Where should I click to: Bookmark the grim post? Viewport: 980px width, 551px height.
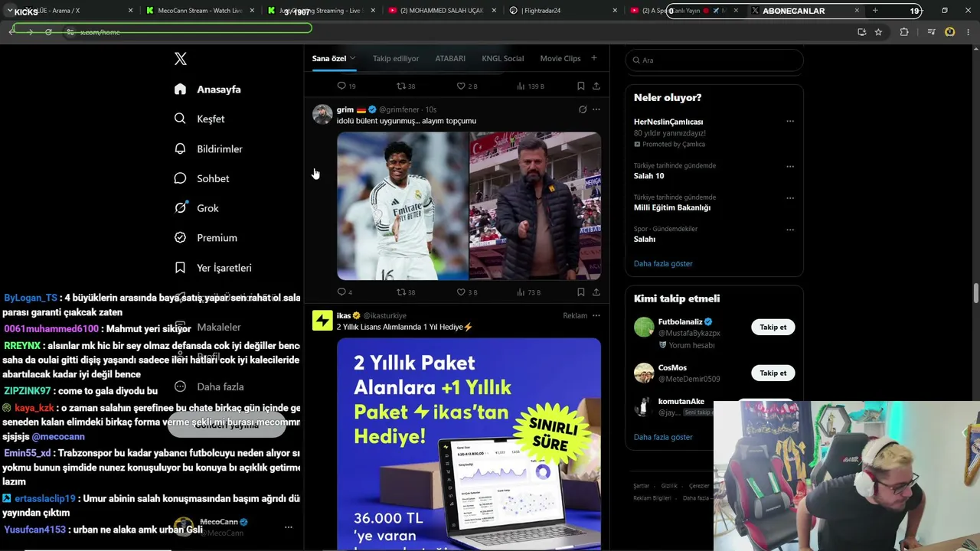pos(581,292)
